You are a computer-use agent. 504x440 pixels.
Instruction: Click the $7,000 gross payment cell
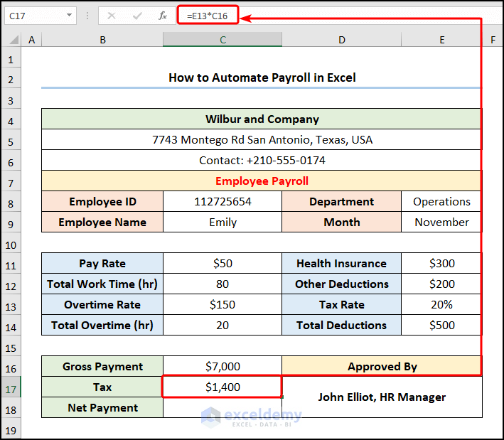222,366
